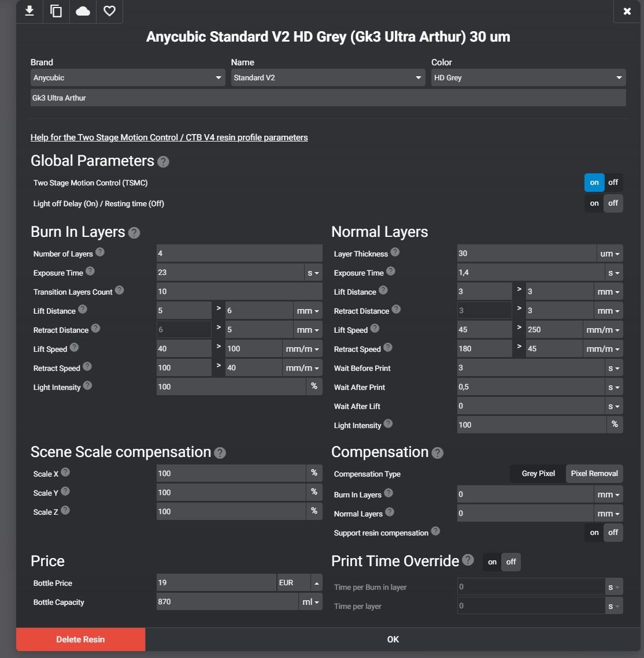Click the Delete Resin button
This screenshot has height=658, width=644.
tap(80, 640)
